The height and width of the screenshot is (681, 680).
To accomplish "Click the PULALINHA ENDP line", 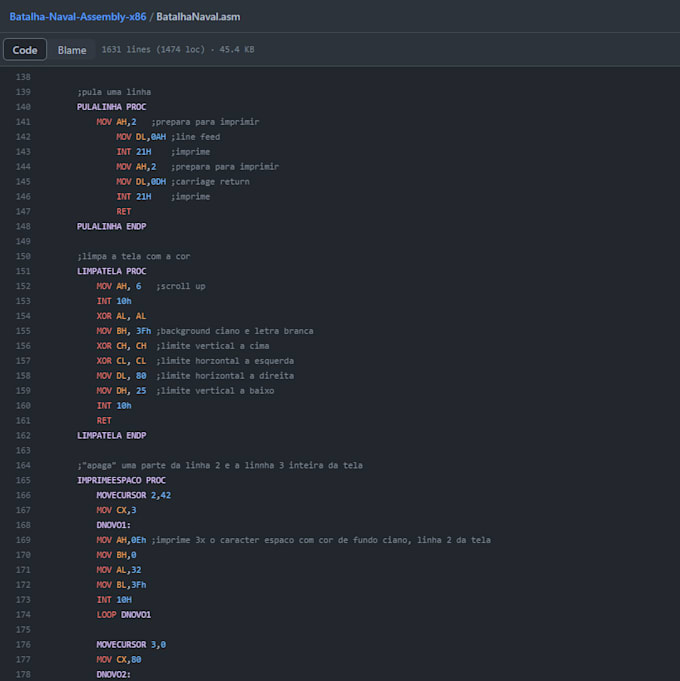I will click(111, 226).
